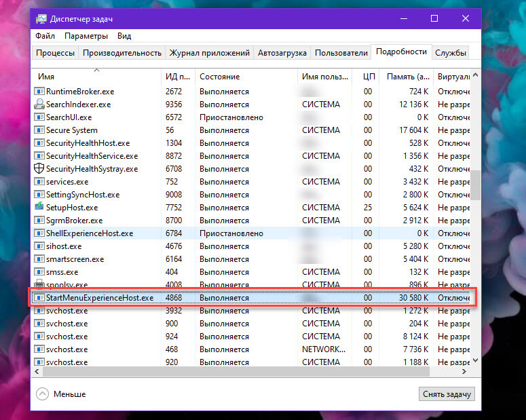This screenshot has width=526, height=420.
Task: Click the Снять задачу button
Action: point(447,394)
